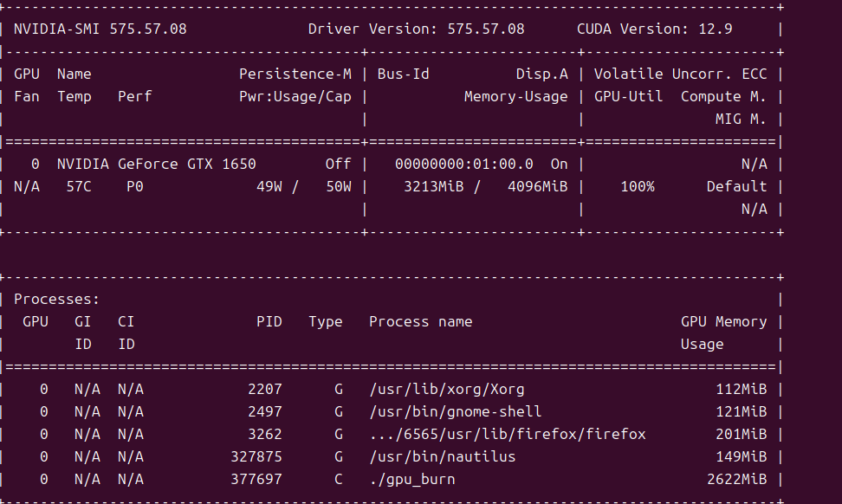The image size is (842, 504).
Task: Click the MIG M. N/A field
Action: (x=755, y=209)
